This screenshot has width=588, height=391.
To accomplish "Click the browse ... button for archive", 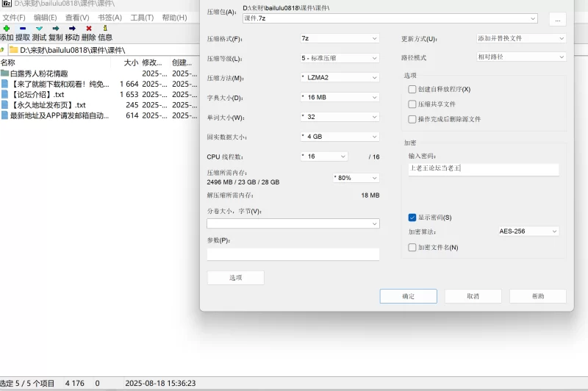I will (x=558, y=20).
